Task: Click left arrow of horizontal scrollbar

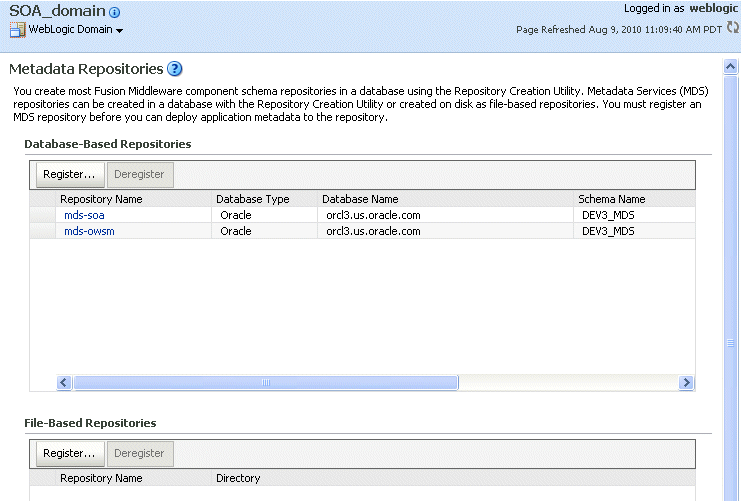Action: (x=64, y=382)
